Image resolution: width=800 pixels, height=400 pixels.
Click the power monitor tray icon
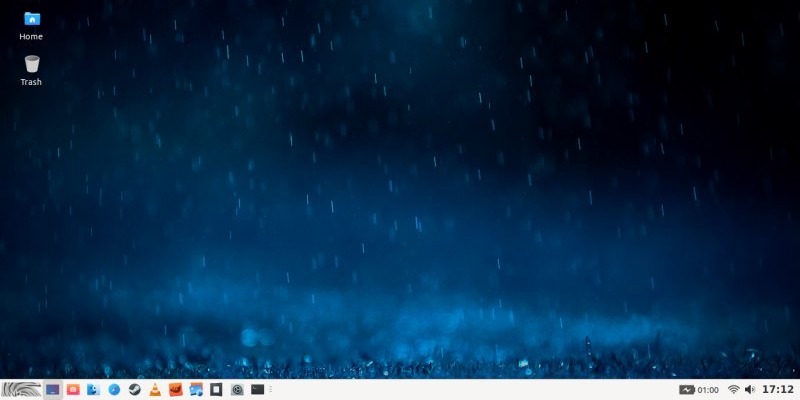[687, 389]
